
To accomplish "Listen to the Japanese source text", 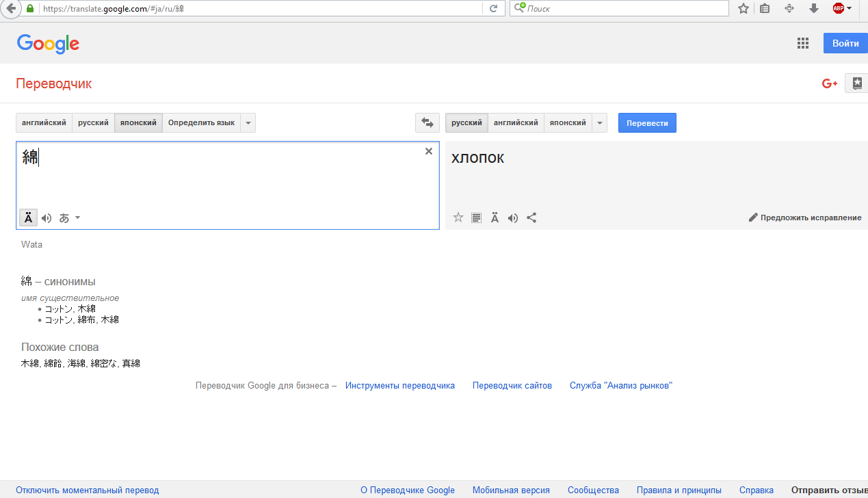I will coord(47,218).
